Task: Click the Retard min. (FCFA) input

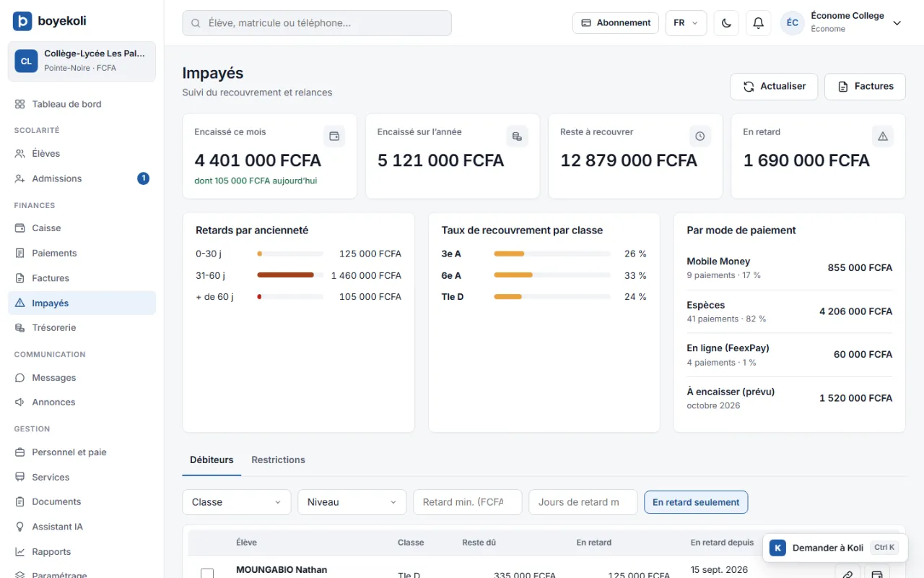Action: coord(468,502)
